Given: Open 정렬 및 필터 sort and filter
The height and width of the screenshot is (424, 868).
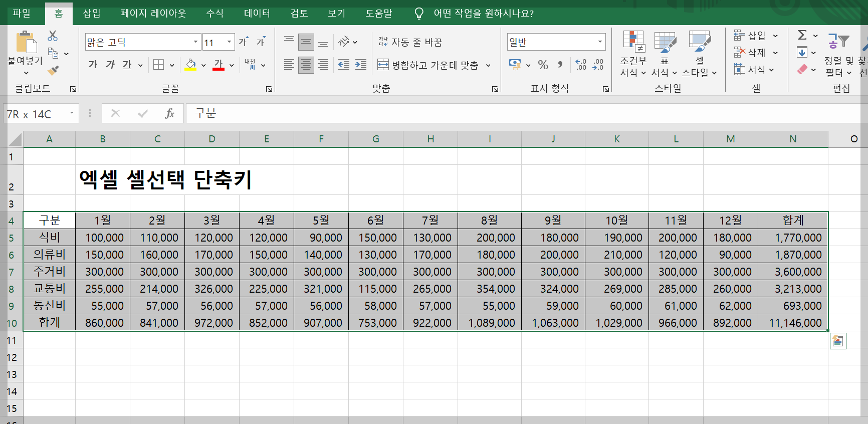Looking at the screenshot, I should 839,54.
